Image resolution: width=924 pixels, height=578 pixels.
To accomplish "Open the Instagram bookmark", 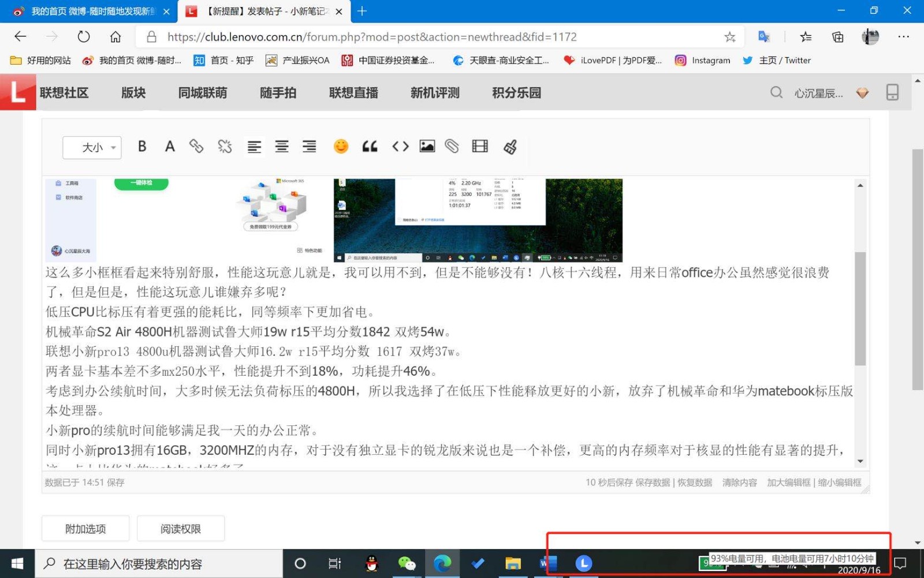I will [x=703, y=60].
